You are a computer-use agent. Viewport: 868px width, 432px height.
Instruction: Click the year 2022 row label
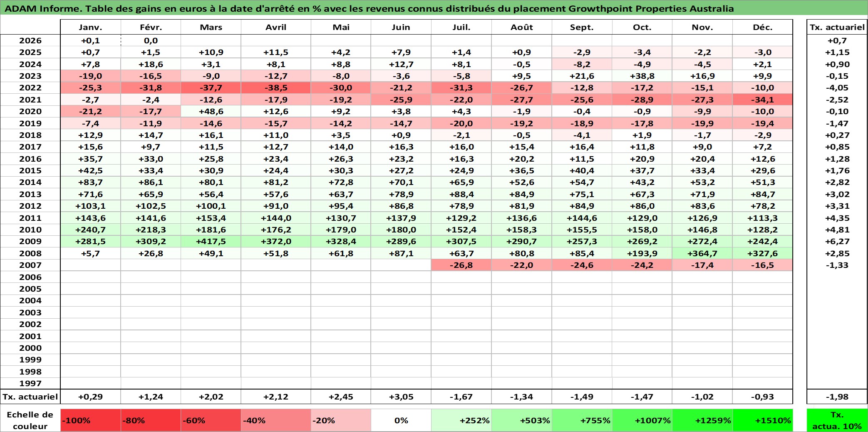coord(30,87)
